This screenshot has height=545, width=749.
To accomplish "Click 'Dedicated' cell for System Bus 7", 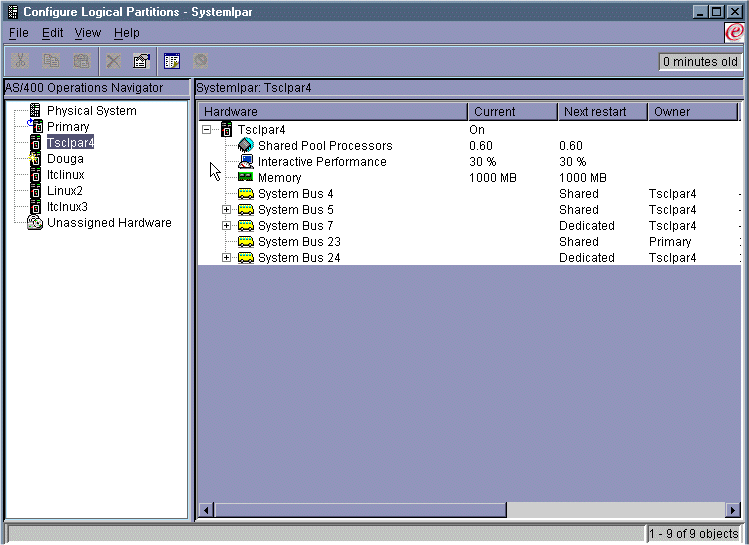I will coord(587,225).
